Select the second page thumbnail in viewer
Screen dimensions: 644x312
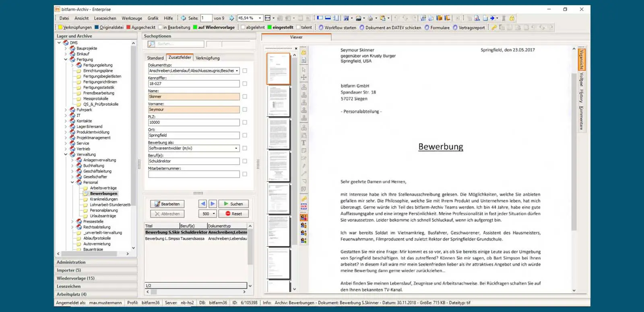(x=279, y=102)
